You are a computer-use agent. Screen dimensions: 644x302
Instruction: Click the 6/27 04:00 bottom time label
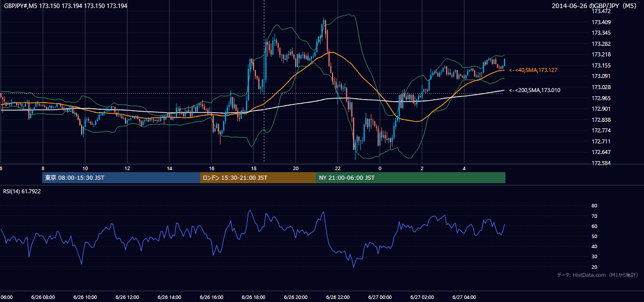pos(464,297)
